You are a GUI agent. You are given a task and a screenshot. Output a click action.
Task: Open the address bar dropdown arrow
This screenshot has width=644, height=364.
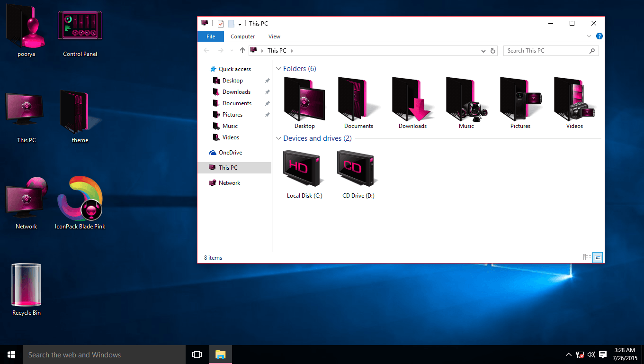point(483,50)
